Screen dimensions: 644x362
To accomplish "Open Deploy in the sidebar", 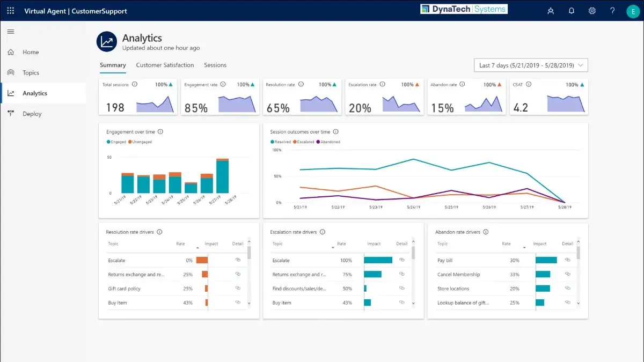I will click(32, 114).
